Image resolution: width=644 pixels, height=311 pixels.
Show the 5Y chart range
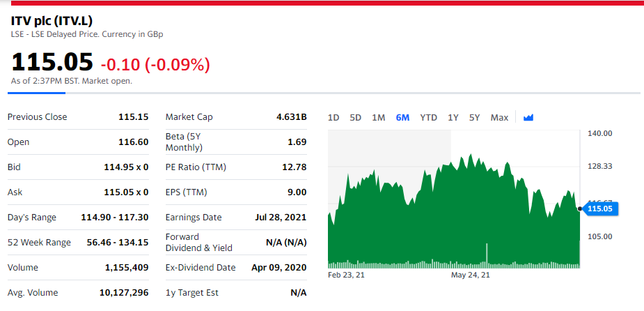click(474, 118)
